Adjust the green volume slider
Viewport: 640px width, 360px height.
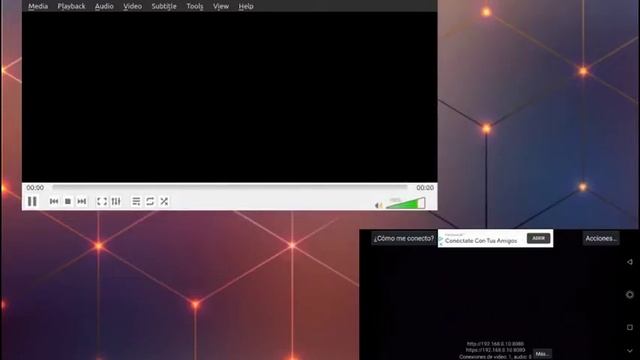pos(405,203)
